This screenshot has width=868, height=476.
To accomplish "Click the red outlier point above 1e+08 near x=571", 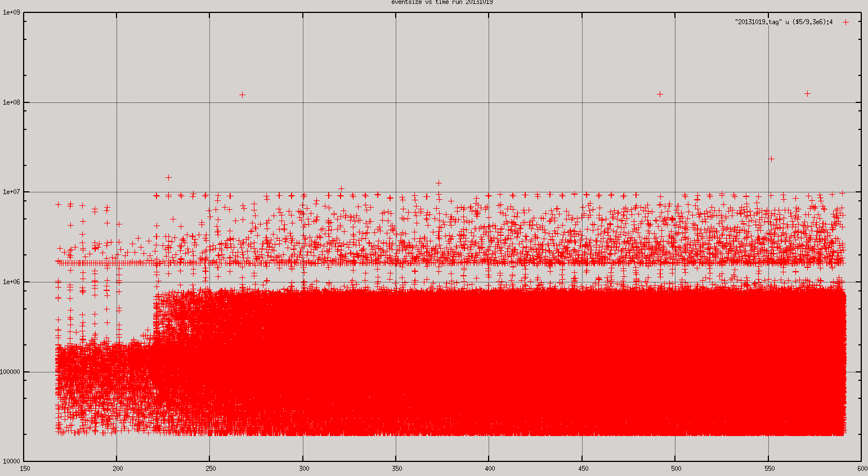I will (x=807, y=93).
